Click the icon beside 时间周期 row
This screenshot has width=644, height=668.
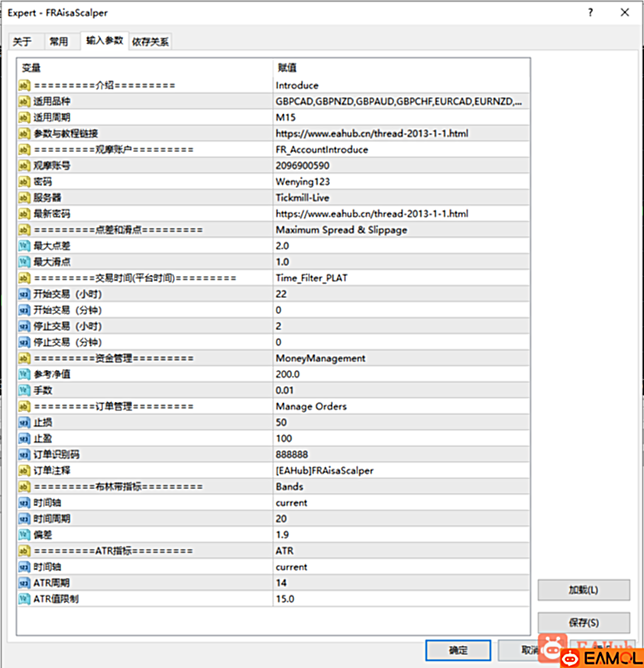(x=24, y=518)
